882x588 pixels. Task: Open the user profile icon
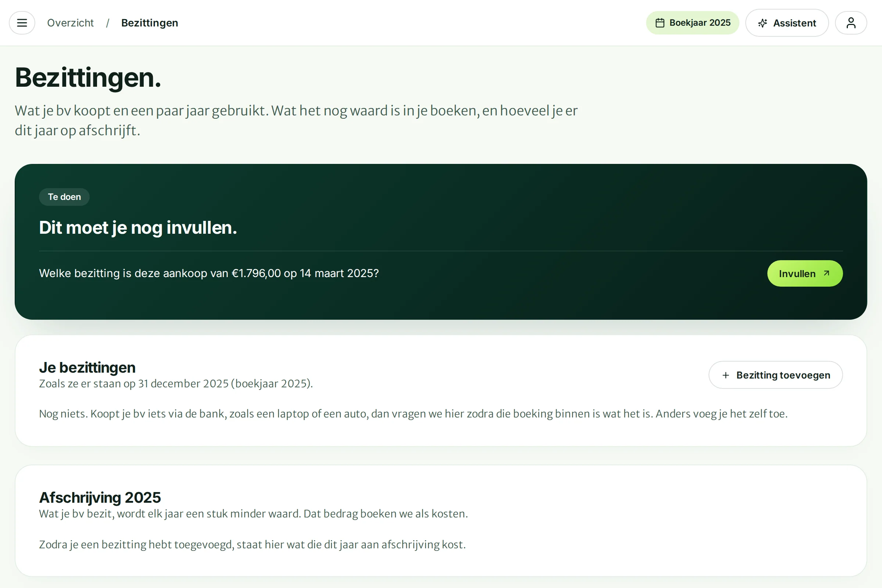(851, 23)
